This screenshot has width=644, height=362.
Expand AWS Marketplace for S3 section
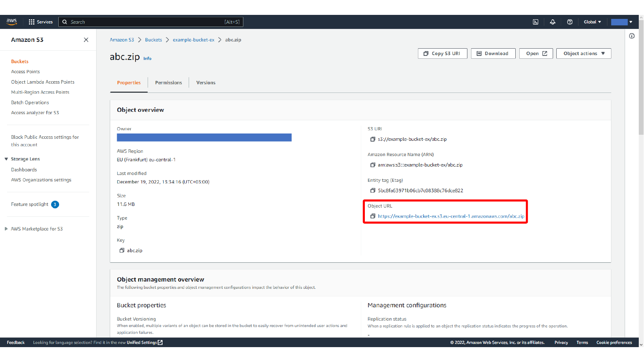(6, 229)
